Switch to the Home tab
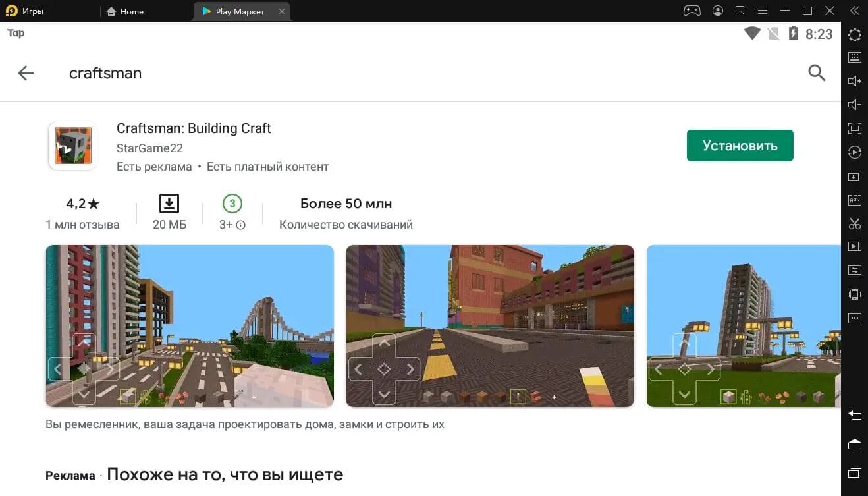The image size is (868, 496). [125, 11]
